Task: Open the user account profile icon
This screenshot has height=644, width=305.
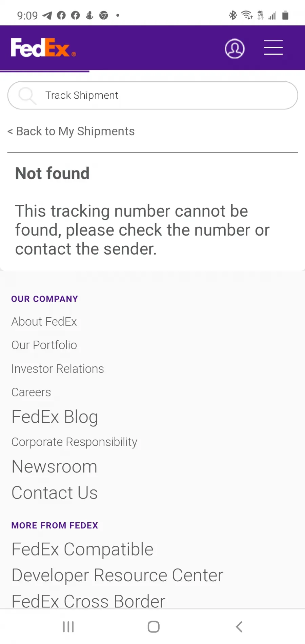Action: click(x=235, y=48)
